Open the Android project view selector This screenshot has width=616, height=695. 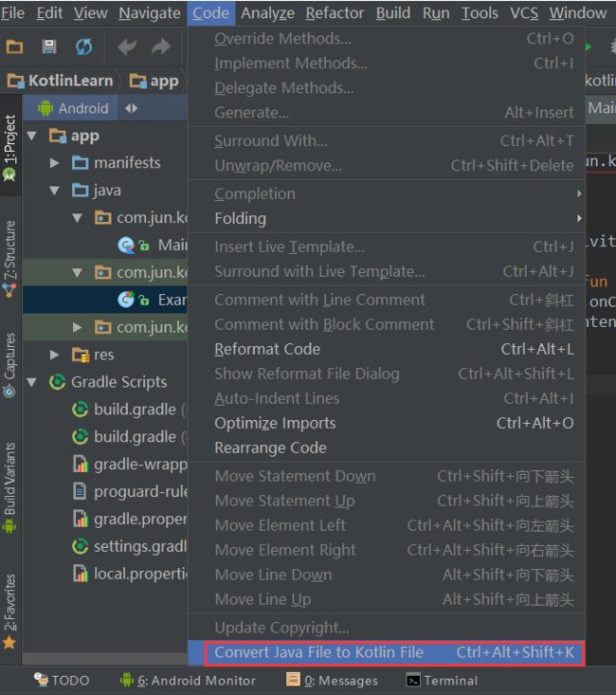tap(73, 108)
